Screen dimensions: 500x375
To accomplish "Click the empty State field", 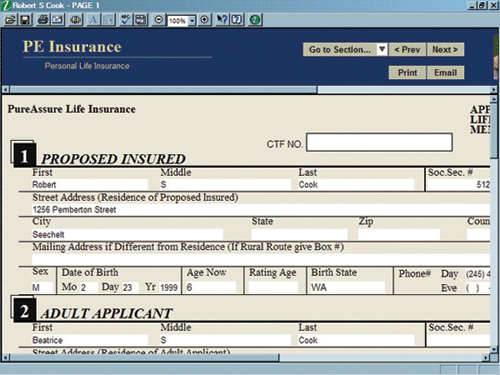I will point(299,234).
